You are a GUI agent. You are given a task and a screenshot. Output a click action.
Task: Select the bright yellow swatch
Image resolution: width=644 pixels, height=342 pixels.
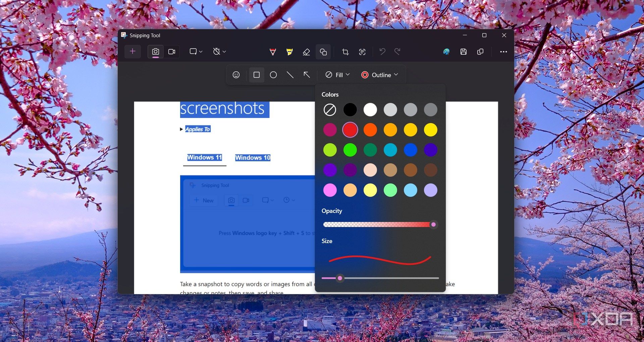[x=430, y=130]
